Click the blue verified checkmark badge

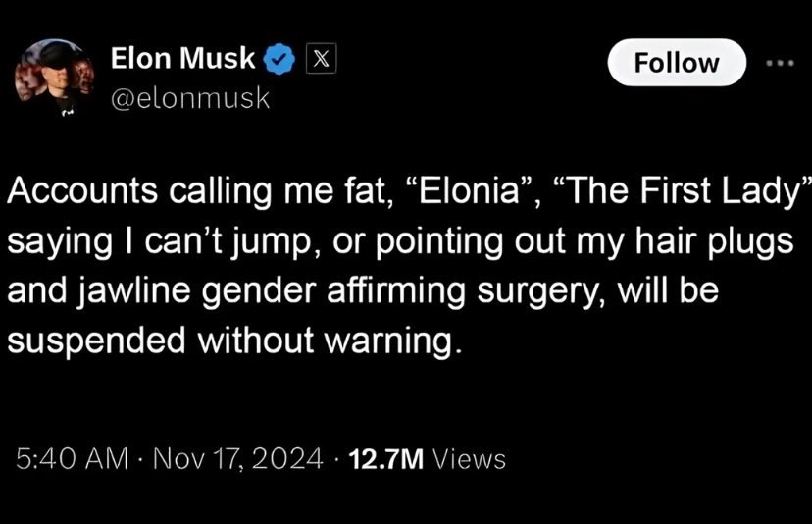pyautogui.click(x=279, y=59)
